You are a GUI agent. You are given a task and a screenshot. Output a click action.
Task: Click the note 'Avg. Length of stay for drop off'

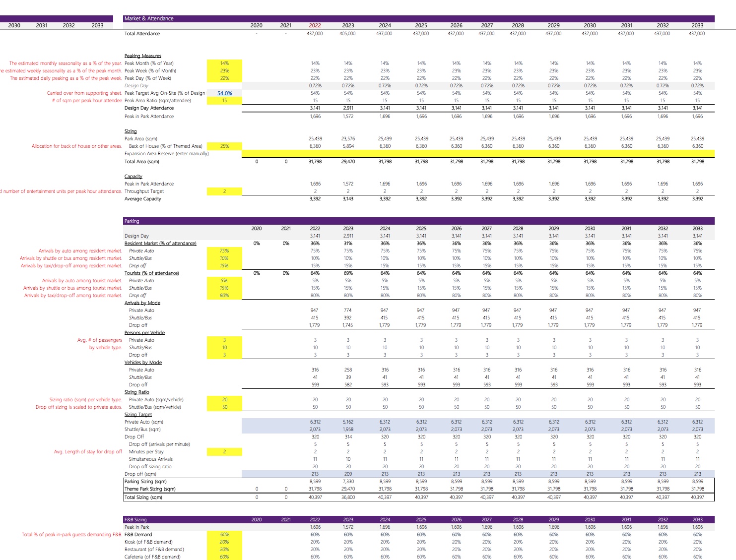pyautogui.click(x=88, y=452)
